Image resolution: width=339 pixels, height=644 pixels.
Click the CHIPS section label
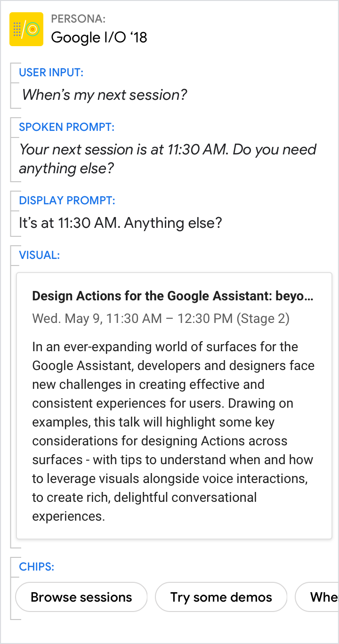(x=36, y=566)
